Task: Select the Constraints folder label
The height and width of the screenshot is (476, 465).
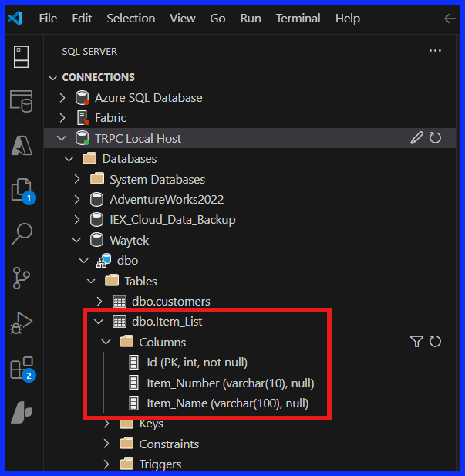Action: (169, 444)
